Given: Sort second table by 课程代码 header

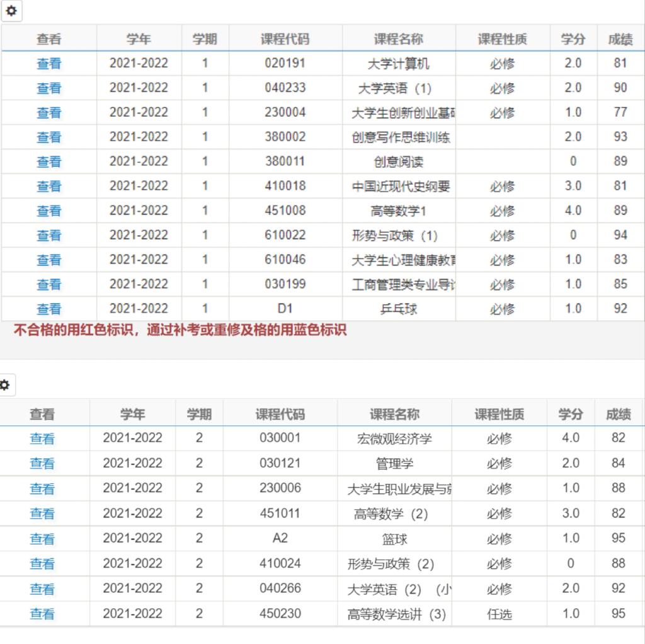Looking at the screenshot, I should 280,414.
